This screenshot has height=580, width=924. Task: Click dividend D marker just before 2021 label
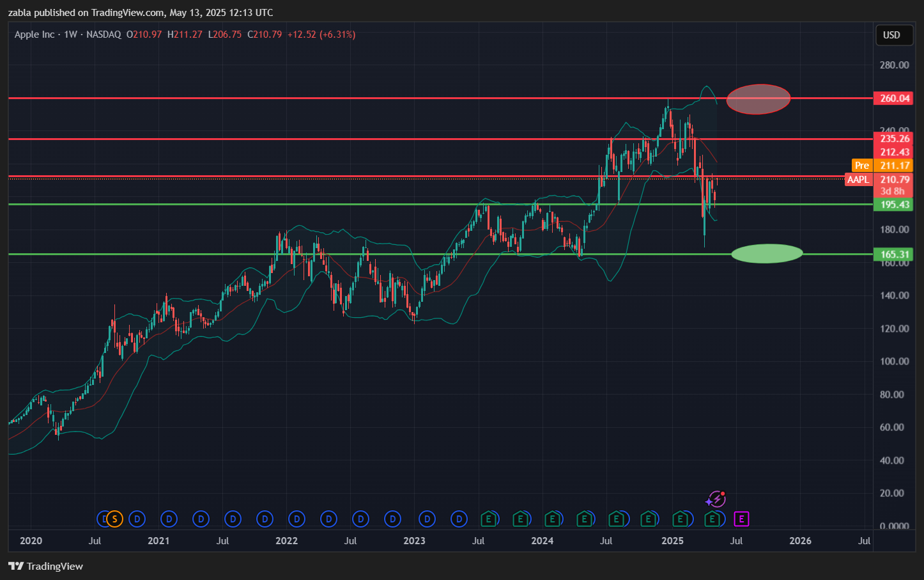(137, 519)
